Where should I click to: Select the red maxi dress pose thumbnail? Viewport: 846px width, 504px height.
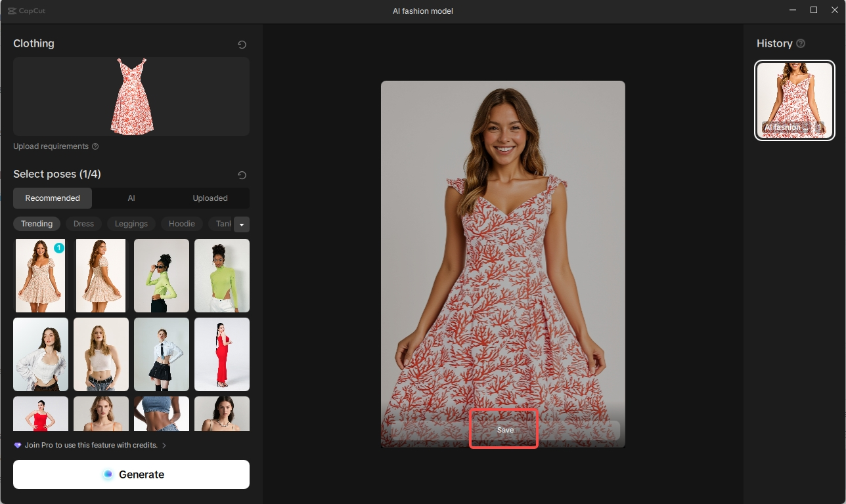click(221, 354)
